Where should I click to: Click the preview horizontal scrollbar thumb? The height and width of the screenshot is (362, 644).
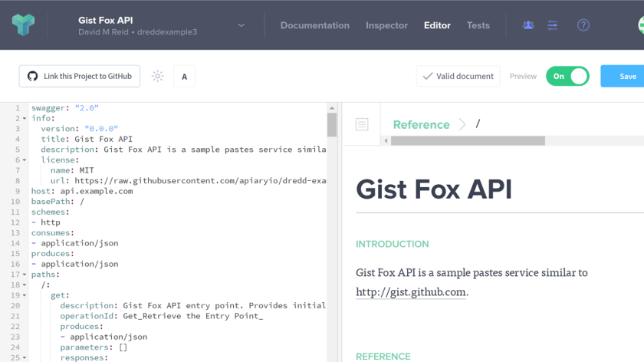(x=468, y=141)
